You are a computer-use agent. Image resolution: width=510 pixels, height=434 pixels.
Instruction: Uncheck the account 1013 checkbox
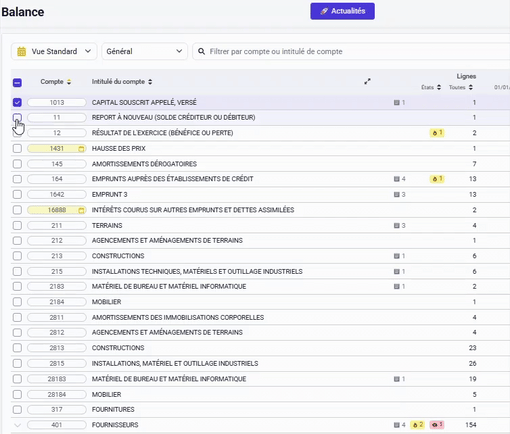click(x=17, y=102)
